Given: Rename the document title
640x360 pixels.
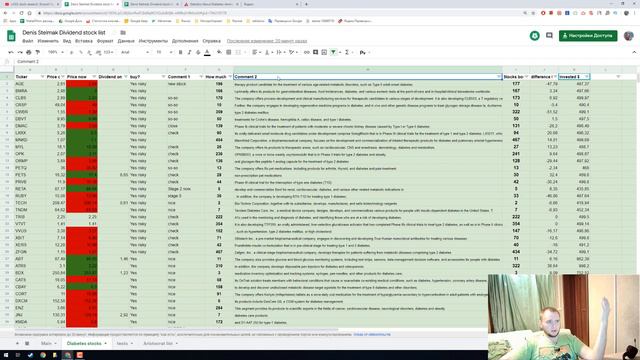Looking at the screenshot, I should tap(64, 33).
